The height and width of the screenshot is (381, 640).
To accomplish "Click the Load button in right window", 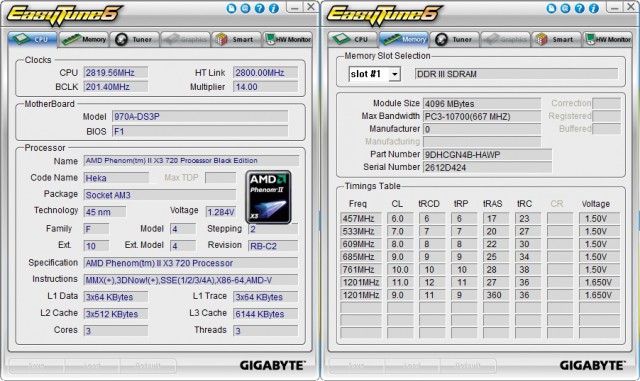I will click(x=412, y=365).
